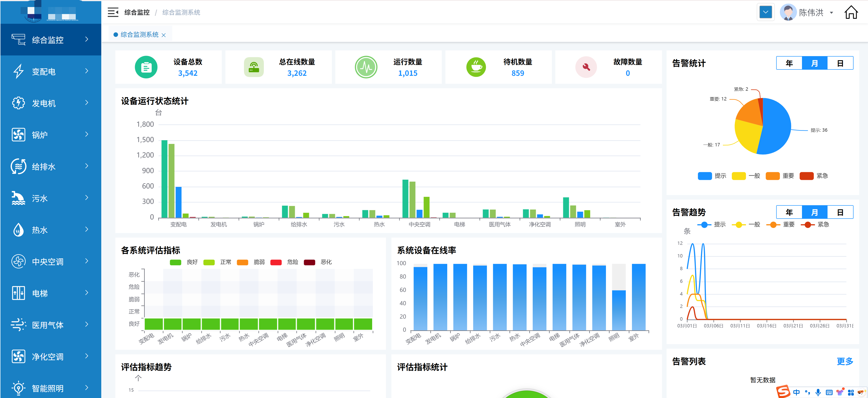
Task: Click the 故障数量 wrench icon
Action: pos(586,67)
